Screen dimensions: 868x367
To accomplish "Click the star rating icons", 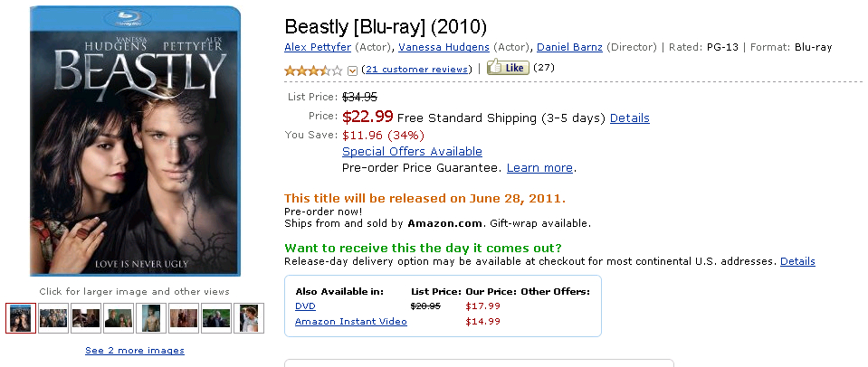I will pyautogui.click(x=313, y=70).
